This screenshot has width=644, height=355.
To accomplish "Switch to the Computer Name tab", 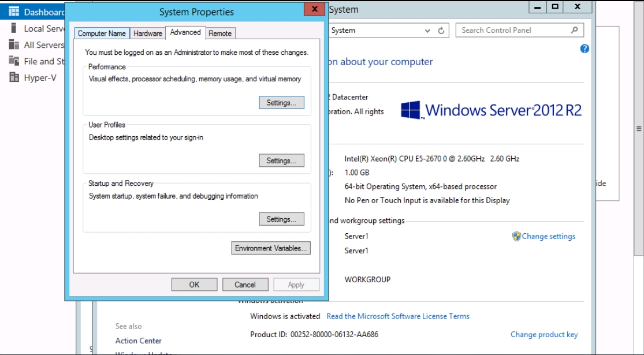I will point(102,33).
